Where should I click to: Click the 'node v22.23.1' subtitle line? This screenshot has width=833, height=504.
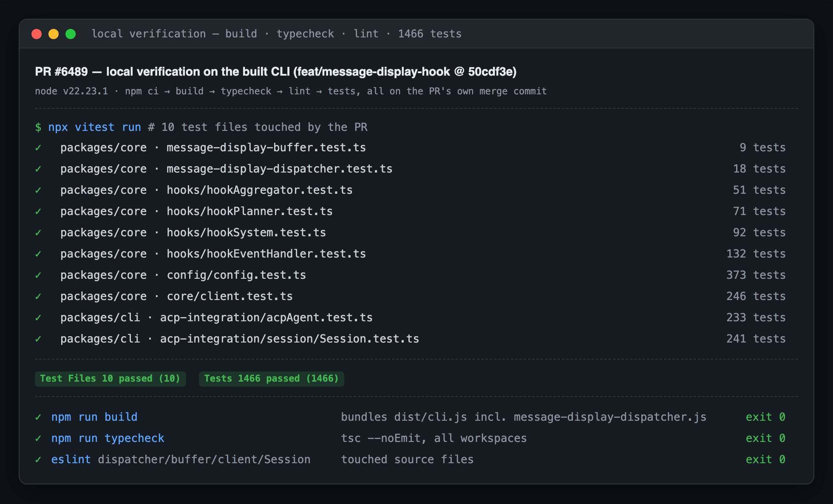(x=291, y=91)
